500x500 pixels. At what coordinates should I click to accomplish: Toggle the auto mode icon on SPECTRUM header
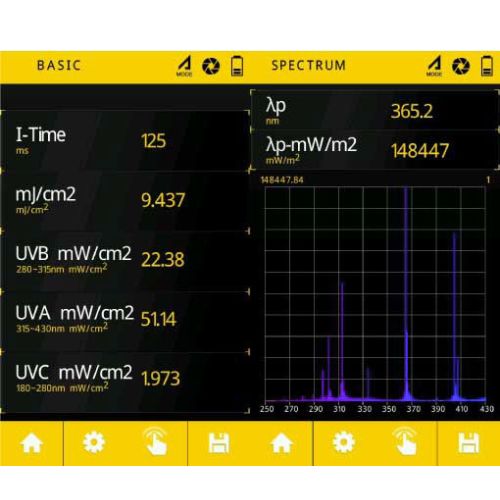[x=434, y=66]
